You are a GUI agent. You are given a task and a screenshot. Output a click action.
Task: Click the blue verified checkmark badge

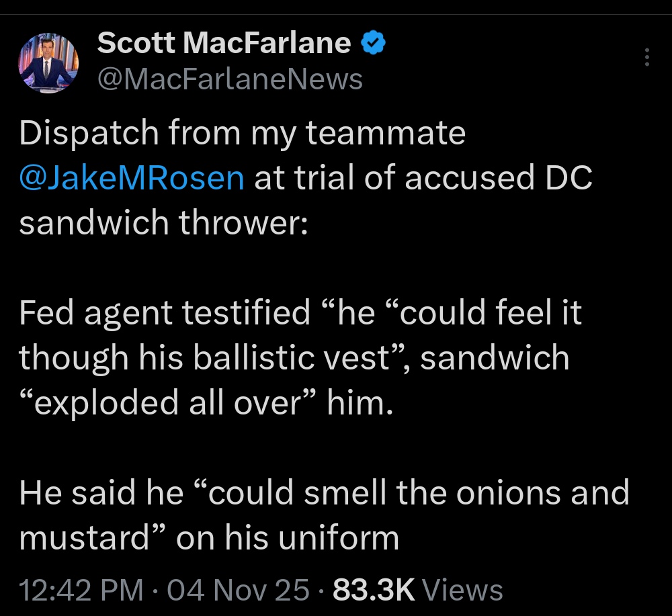[373, 44]
